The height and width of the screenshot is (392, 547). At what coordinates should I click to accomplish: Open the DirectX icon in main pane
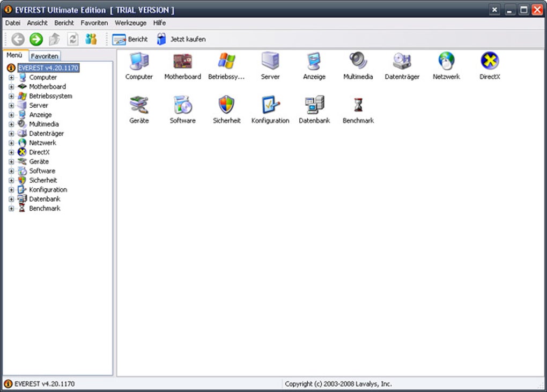pyautogui.click(x=490, y=61)
